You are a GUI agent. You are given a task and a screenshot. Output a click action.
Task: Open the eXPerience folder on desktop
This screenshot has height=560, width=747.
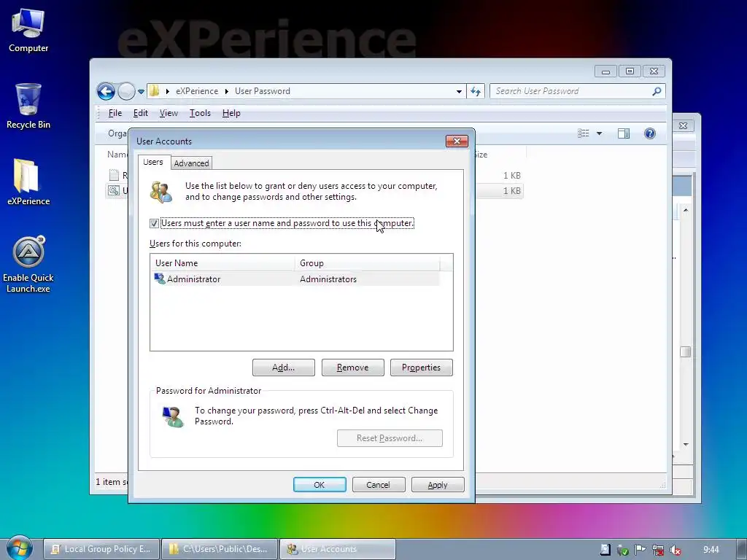coord(28,182)
